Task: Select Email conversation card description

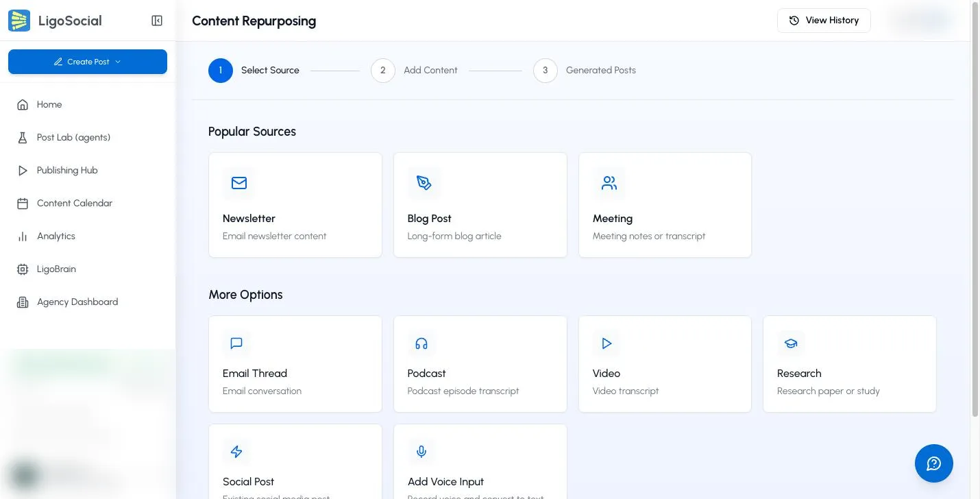Action: point(262,391)
